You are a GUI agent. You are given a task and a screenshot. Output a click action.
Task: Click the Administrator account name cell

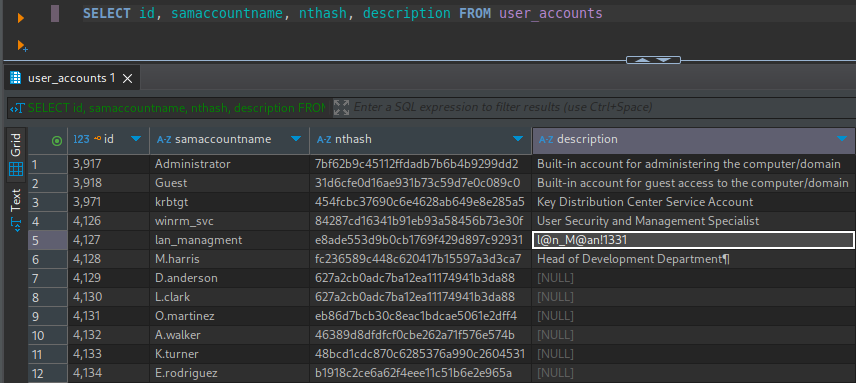229,164
